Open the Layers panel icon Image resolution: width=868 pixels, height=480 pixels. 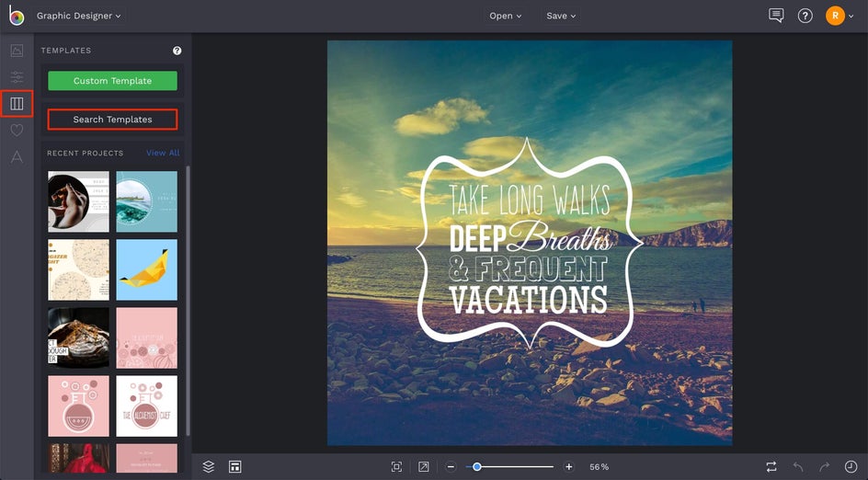[208, 467]
